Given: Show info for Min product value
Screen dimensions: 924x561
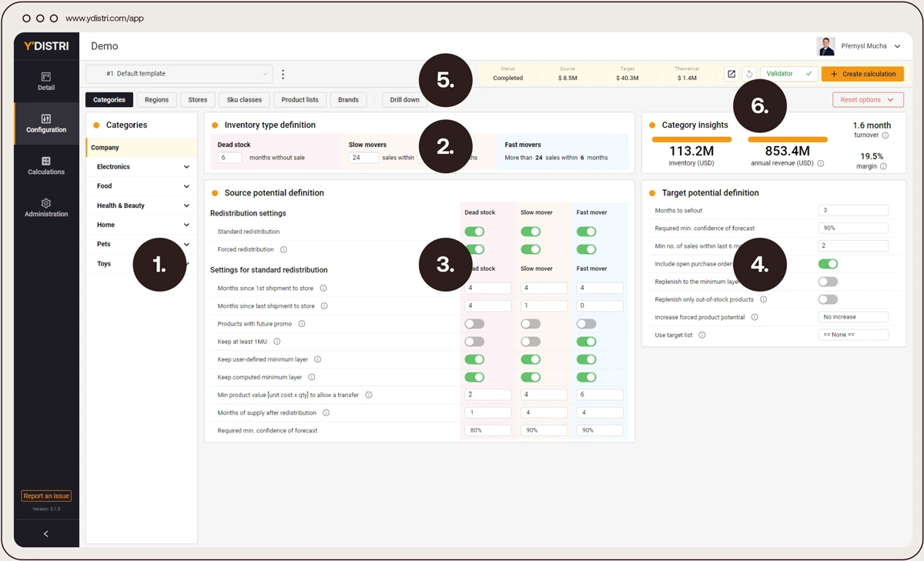Looking at the screenshot, I should click(x=369, y=395).
